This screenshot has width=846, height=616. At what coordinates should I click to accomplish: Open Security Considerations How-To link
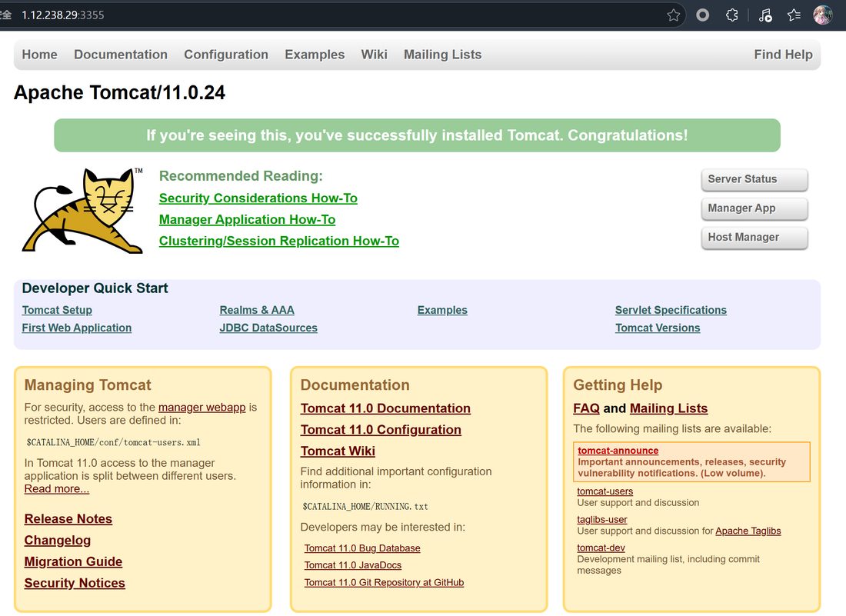(258, 198)
